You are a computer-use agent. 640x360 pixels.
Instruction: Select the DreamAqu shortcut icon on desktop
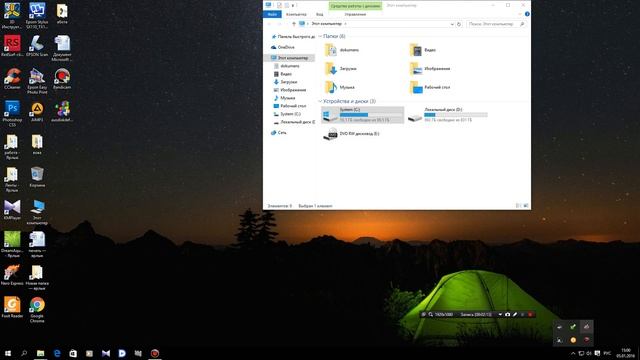12,244
